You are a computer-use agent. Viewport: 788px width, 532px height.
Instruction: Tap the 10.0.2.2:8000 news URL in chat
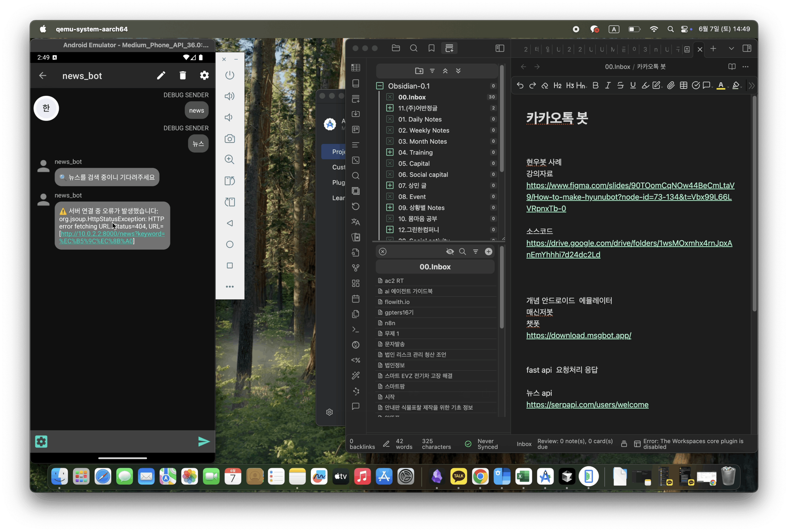click(x=112, y=237)
